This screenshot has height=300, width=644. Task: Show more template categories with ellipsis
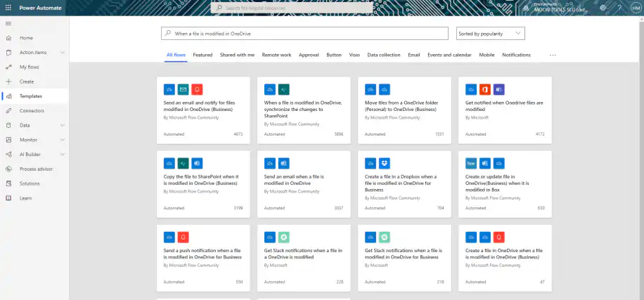tap(553, 55)
